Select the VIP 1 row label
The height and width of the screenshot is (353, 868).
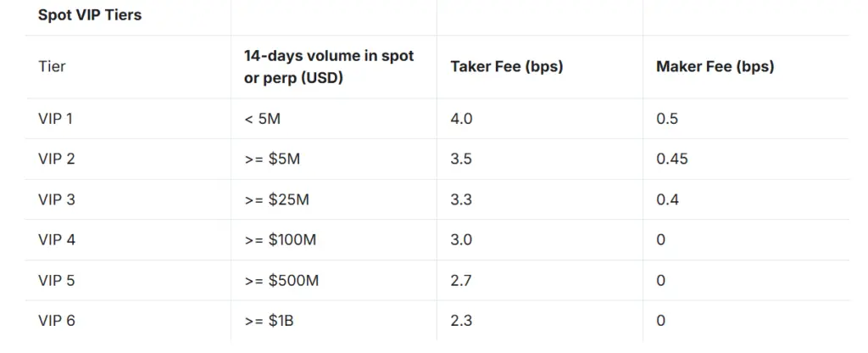(55, 119)
